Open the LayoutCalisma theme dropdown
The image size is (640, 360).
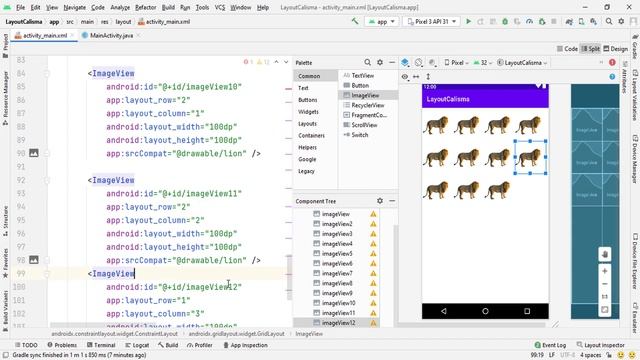(x=522, y=62)
